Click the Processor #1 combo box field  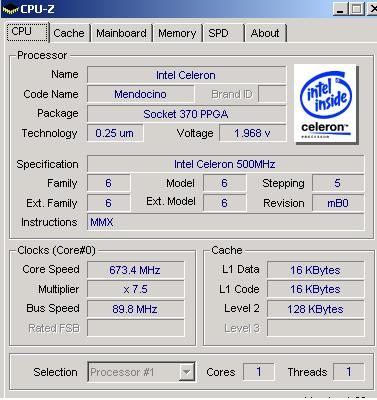(x=141, y=372)
